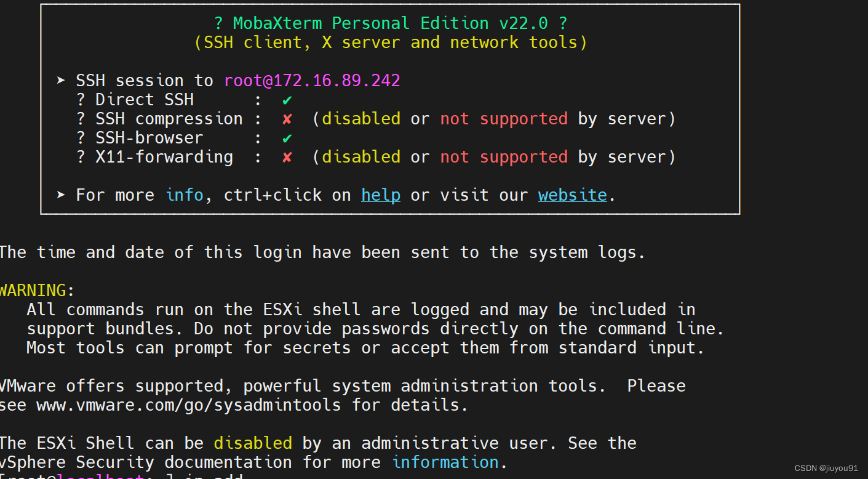Viewport: 868px width, 479px height.
Task: Visit the website link in the banner
Action: 573,195
